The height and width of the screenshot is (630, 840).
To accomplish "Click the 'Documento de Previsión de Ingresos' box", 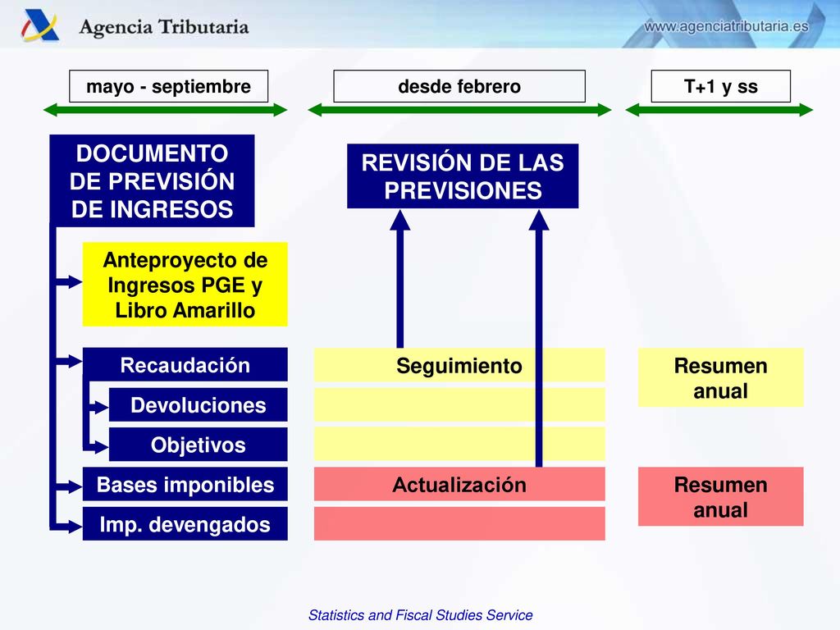I will 152,181.
